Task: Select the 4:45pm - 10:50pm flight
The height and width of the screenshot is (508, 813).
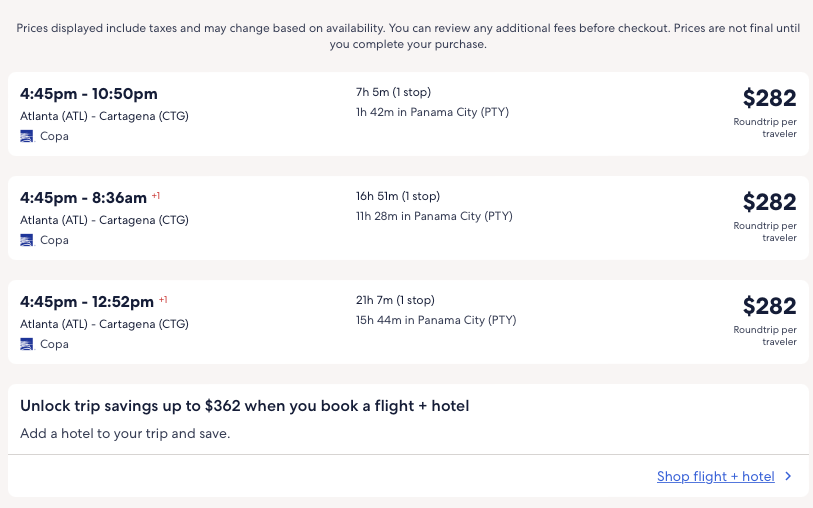Action: click(x=89, y=94)
